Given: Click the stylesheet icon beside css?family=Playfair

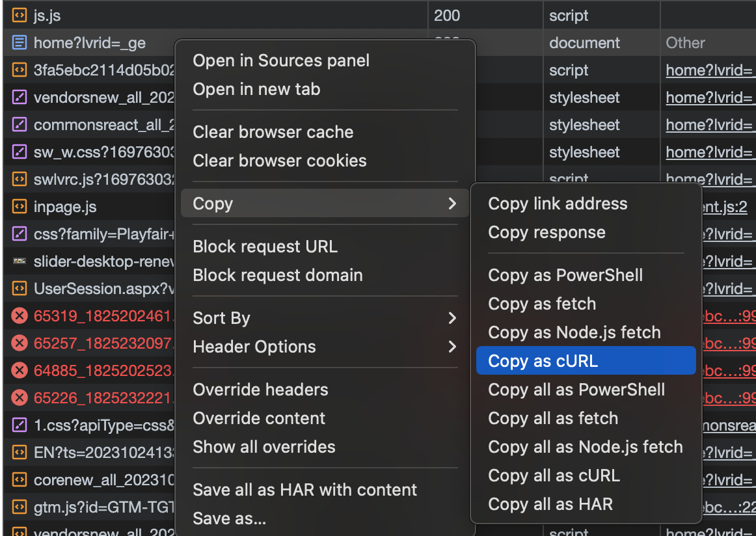Looking at the screenshot, I should pos(18,234).
